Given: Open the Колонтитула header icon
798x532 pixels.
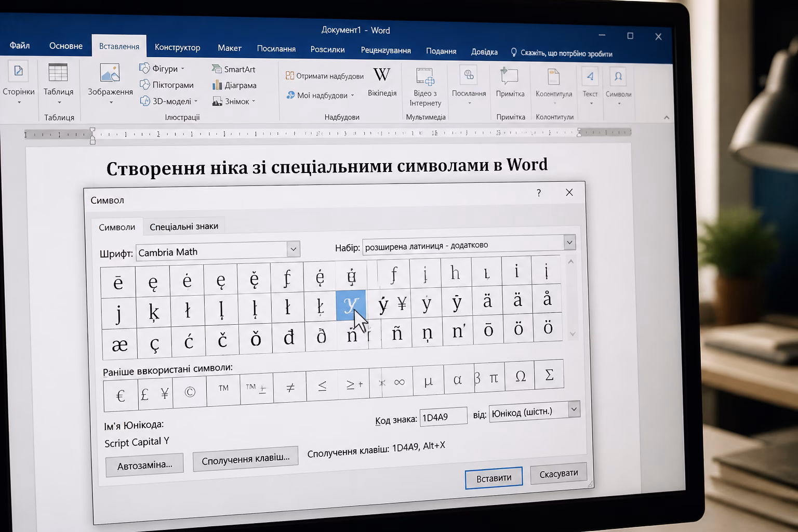Looking at the screenshot, I should tap(553, 76).
